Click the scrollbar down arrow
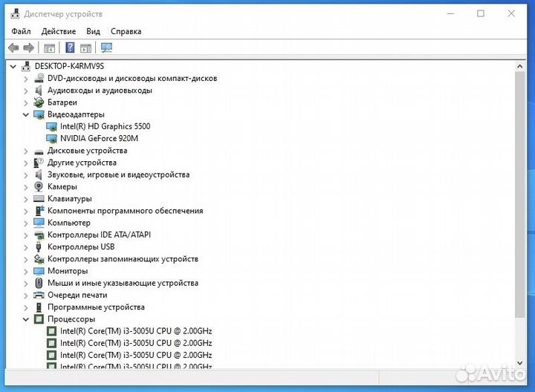This screenshot has width=535, height=392. [519, 363]
